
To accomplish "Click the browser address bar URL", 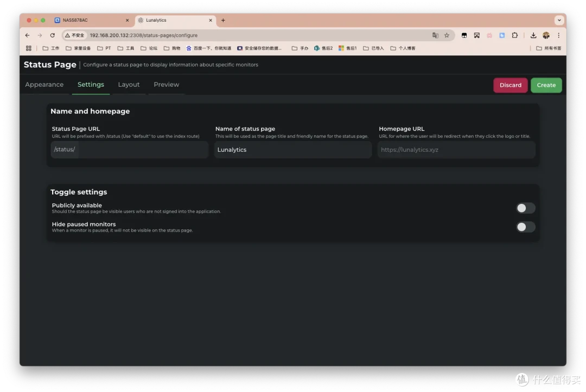I will pos(143,35).
